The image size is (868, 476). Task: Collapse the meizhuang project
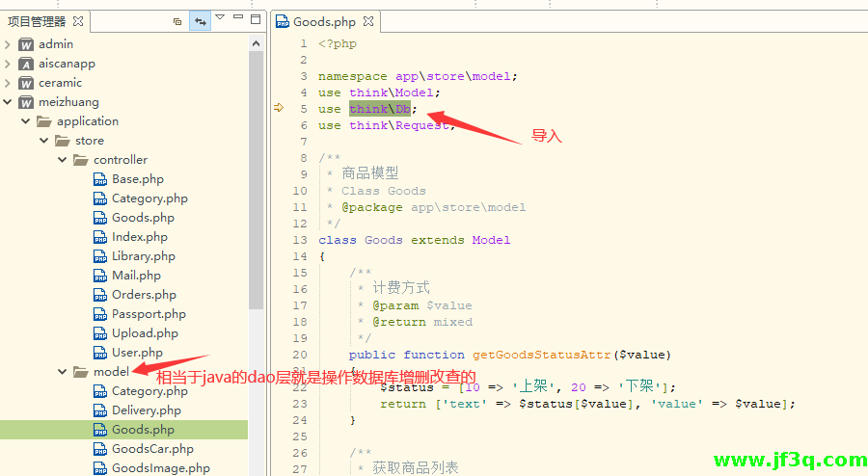8,102
